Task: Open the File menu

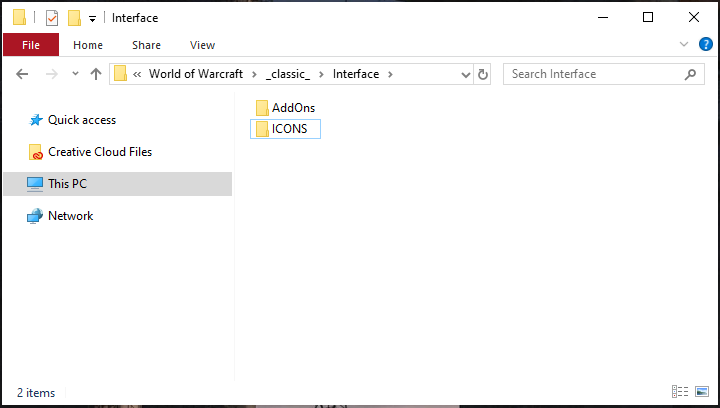Action: click(31, 45)
